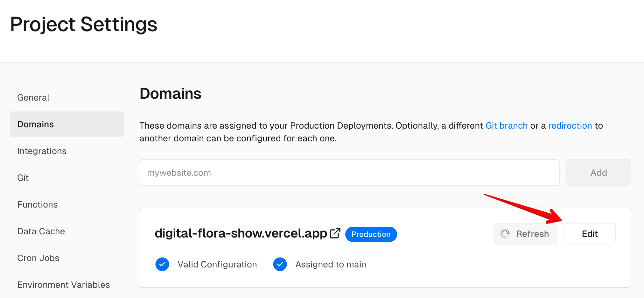Click the Edit domain button
Viewport: 644px width, 298px height.
[590, 234]
